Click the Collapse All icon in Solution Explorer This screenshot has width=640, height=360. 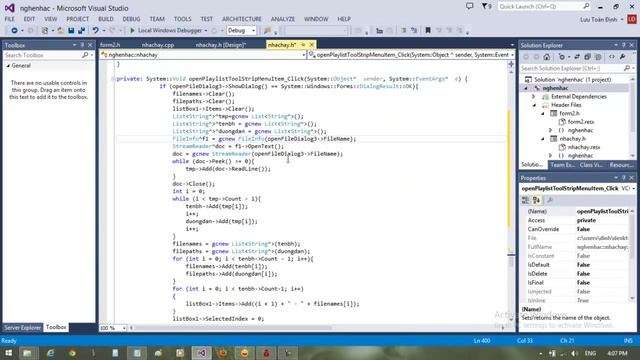(x=587, y=57)
